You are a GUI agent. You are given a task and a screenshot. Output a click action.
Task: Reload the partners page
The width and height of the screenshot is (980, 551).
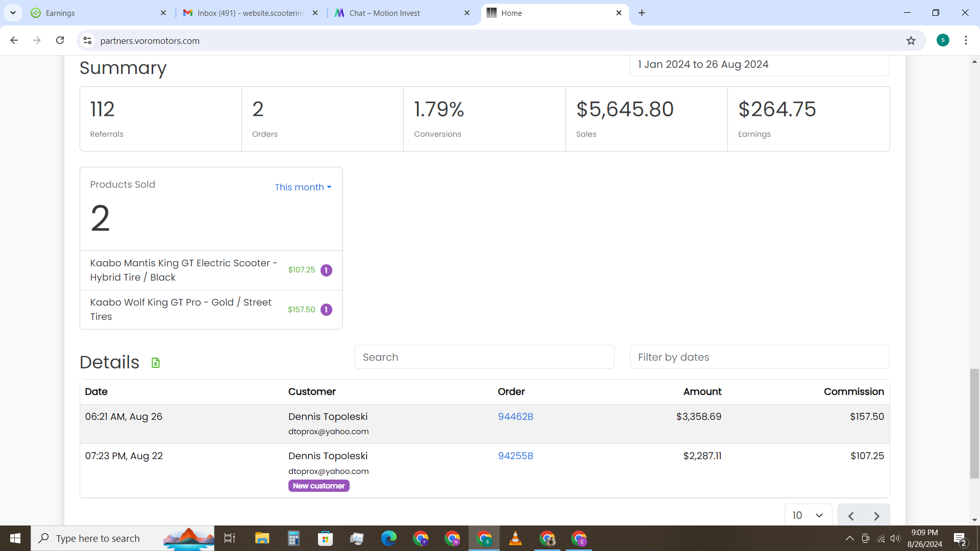60,40
